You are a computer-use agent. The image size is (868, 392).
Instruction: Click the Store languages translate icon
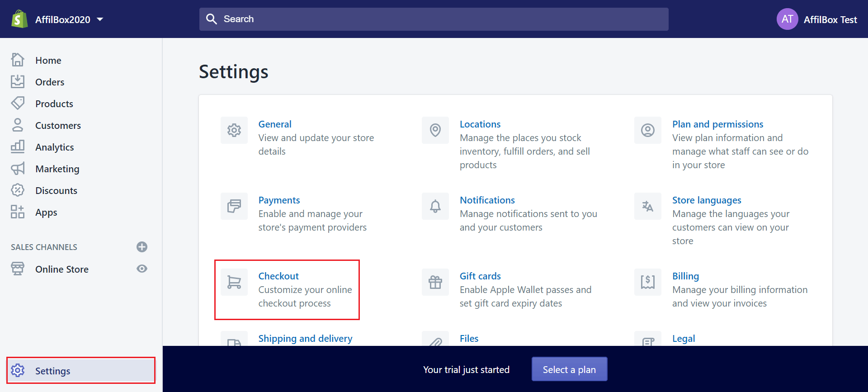pos(647,206)
